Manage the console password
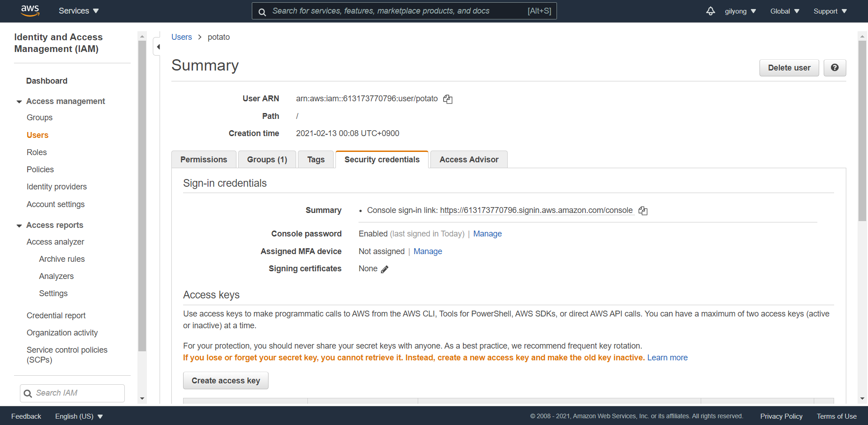Viewport: 868px width, 425px height. click(487, 234)
